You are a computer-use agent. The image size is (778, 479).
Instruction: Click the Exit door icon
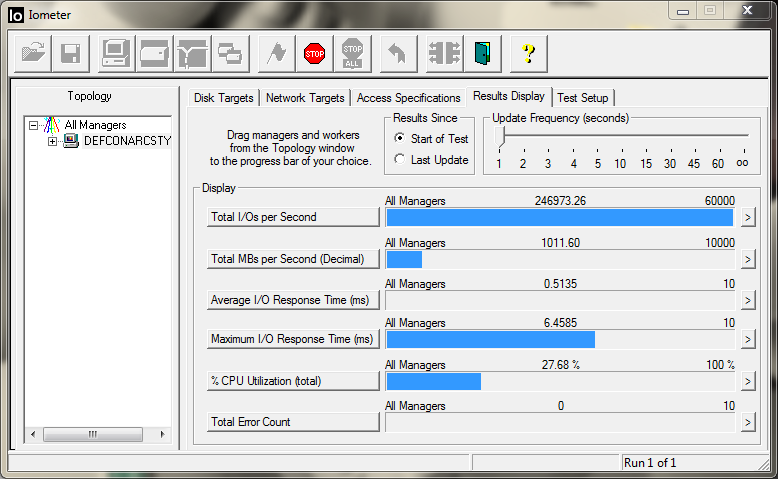pos(482,53)
